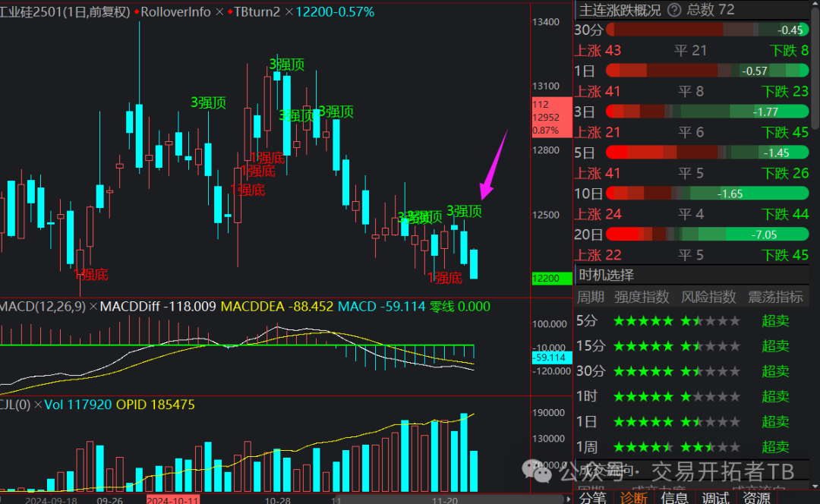Click the RolloverInfo indicator label
The width and height of the screenshot is (820, 504).
175,11
